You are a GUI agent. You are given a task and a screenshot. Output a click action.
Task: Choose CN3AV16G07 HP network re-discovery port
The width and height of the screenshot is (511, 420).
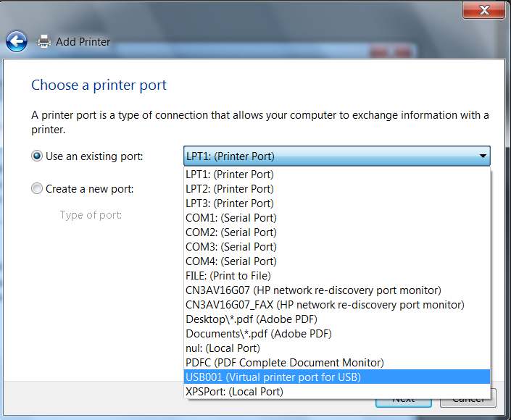point(313,290)
